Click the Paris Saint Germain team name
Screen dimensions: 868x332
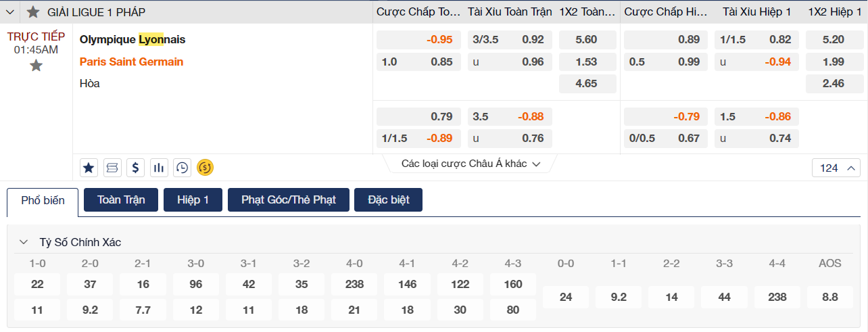[131, 62]
